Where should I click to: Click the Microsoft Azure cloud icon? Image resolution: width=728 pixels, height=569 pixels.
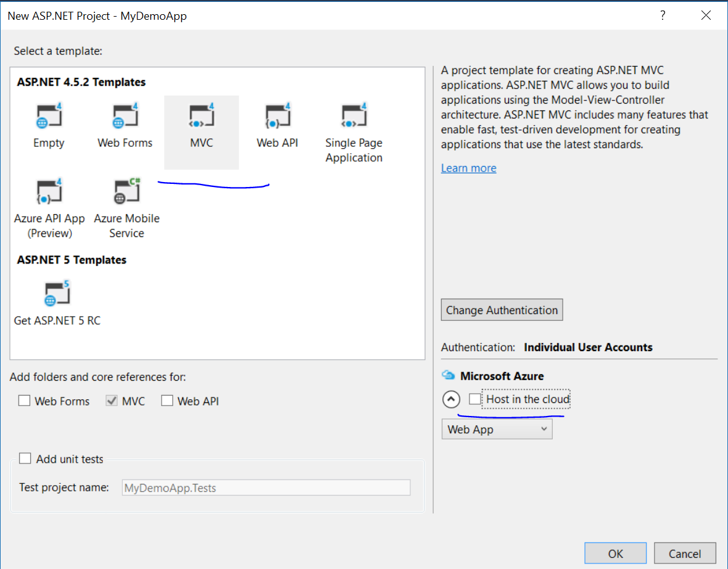(448, 375)
